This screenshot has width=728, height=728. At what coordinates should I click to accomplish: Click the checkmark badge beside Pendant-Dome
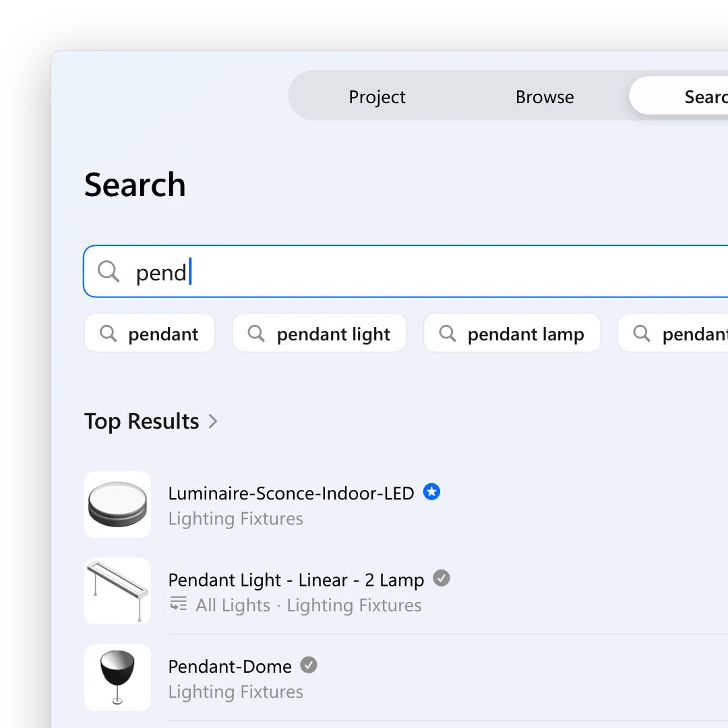pyautogui.click(x=308, y=665)
